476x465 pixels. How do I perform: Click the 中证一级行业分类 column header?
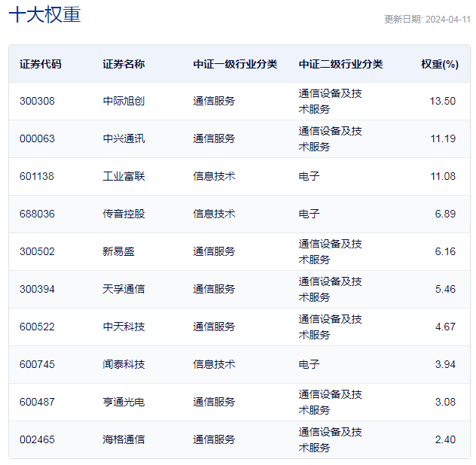pos(235,64)
